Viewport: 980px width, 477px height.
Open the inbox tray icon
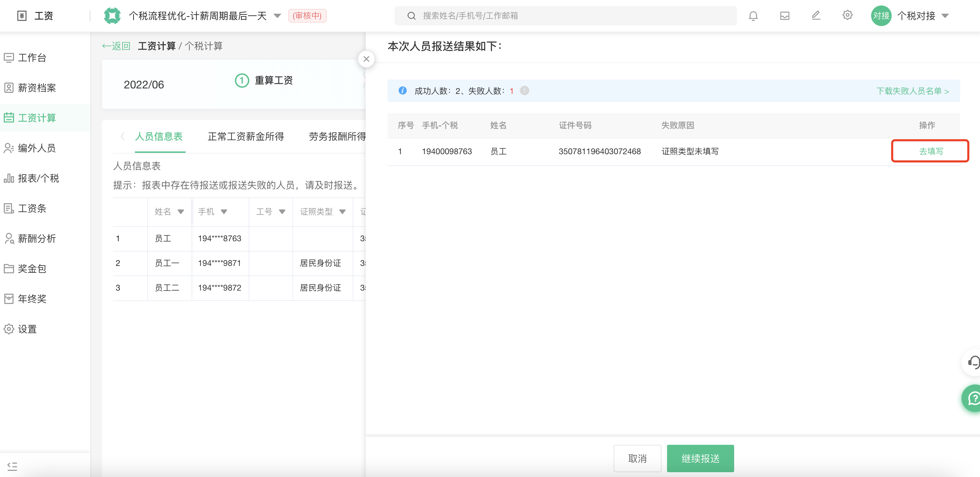(784, 16)
